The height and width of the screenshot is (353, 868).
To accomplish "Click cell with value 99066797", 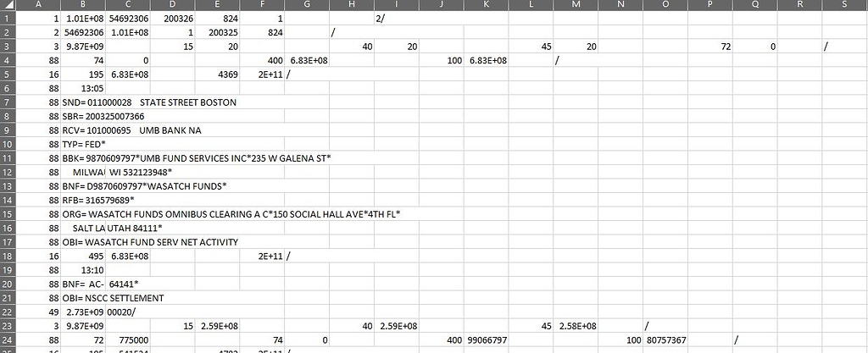I will pos(486,340).
